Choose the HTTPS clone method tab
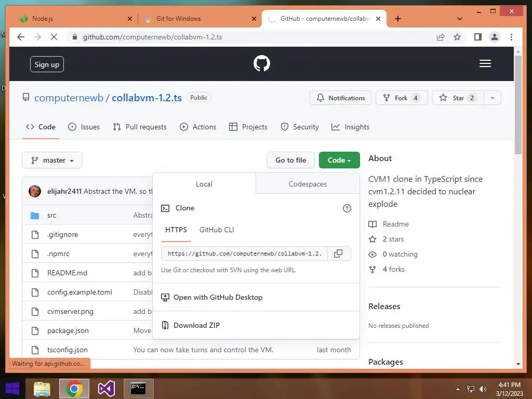The image size is (532, 399). (176, 230)
